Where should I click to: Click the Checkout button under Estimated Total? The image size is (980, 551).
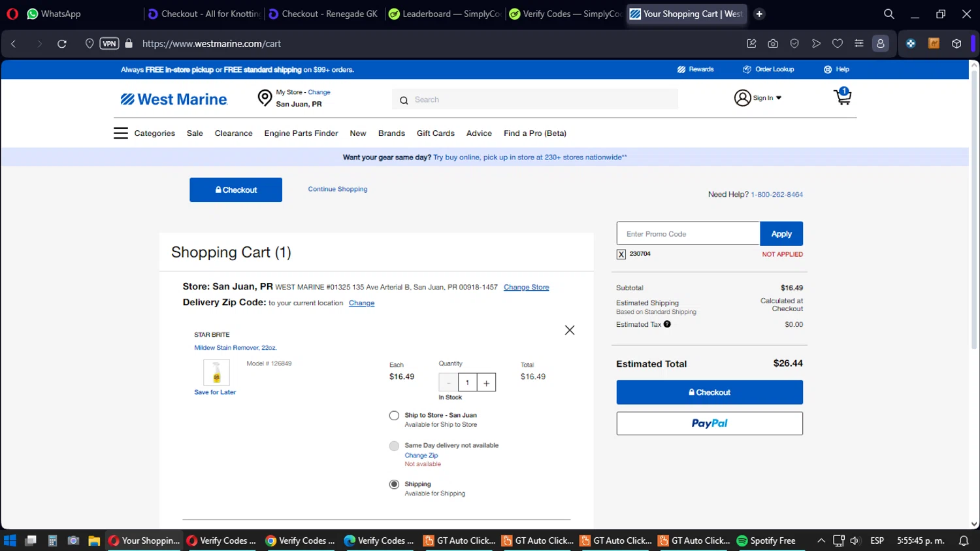point(710,392)
